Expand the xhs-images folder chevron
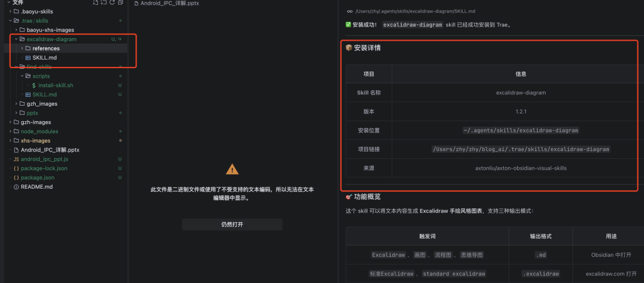This screenshot has height=283, width=644. [10, 141]
